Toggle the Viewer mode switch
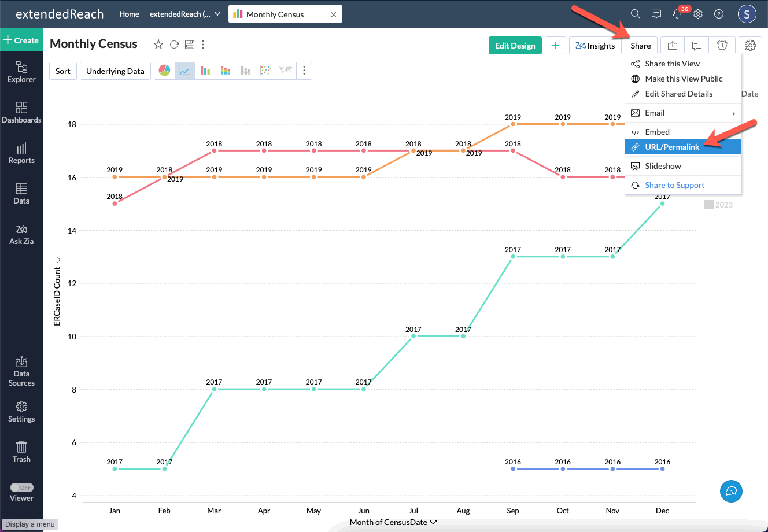This screenshot has height=532, width=768. pos(22,487)
